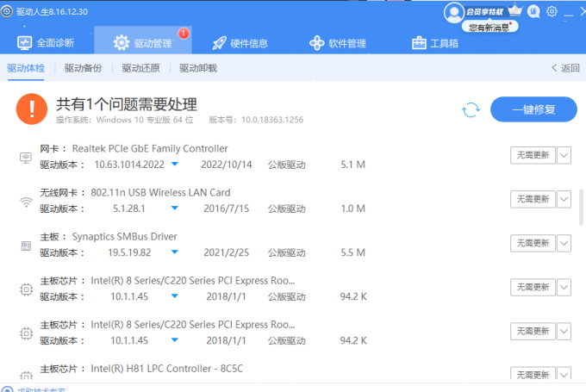
Task: Open options arrow beside first Intel PCI Express
Action: (x=564, y=288)
